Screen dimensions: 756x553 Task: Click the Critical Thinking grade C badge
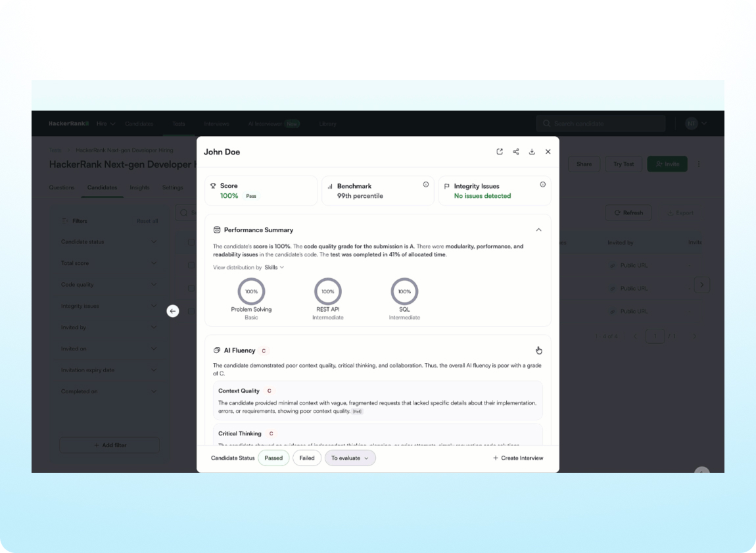point(271,433)
